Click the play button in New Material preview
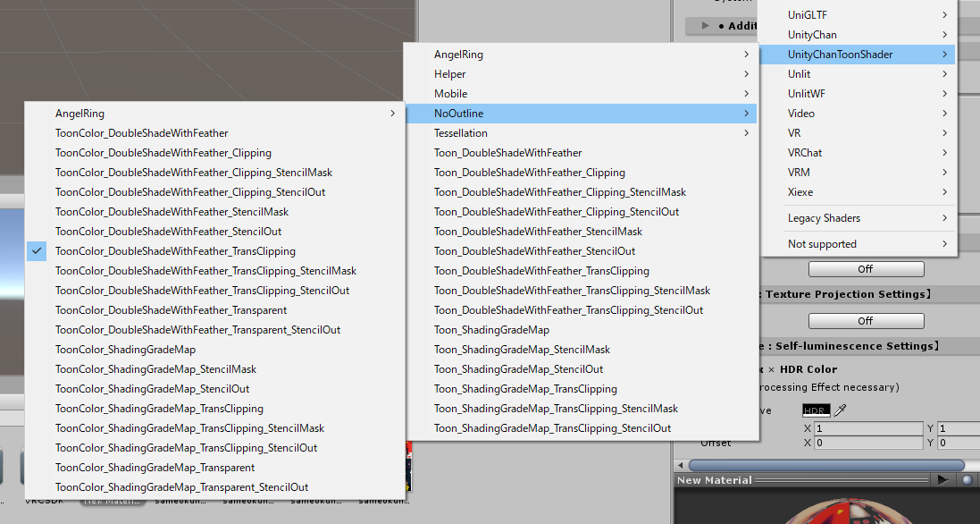Screen dimensions: 980x524 943,479
